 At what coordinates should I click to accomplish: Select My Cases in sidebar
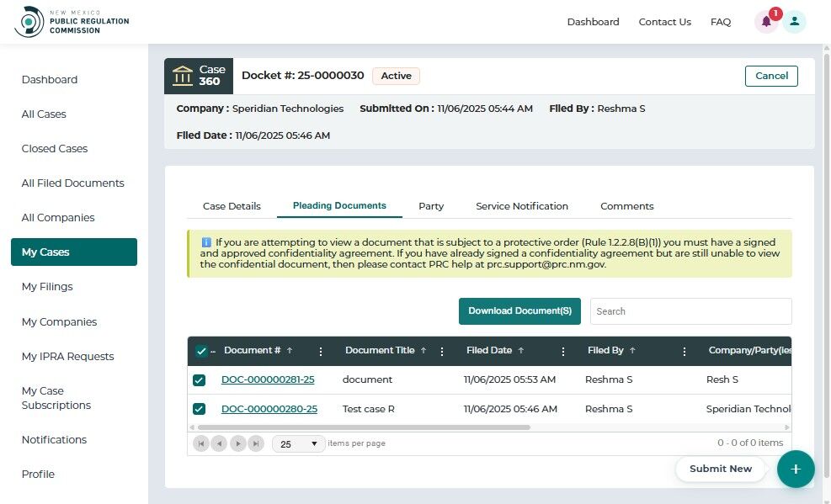point(73,252)
